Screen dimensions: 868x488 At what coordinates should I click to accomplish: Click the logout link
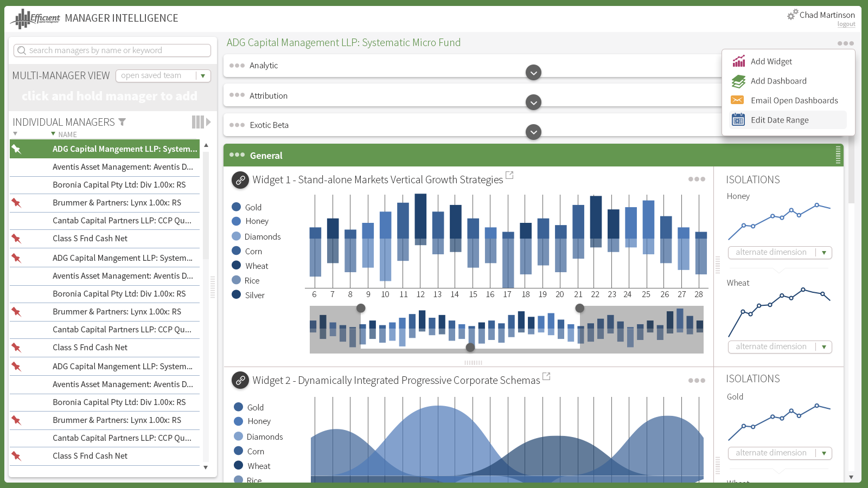tap(846, 24)
